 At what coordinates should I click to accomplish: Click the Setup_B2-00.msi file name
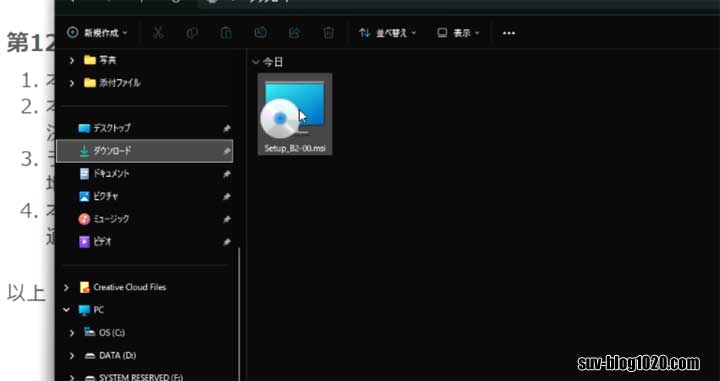pyautogui.click(x=295, y=149)
